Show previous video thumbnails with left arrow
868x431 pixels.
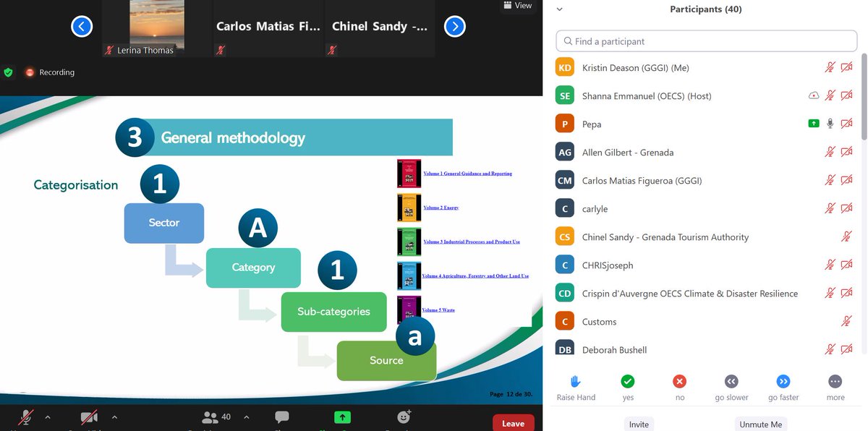[x=82, y=27]
